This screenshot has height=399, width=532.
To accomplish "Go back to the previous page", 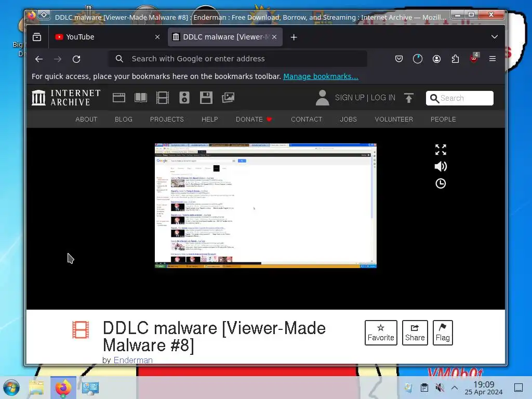I will click(x=38, y=59).
